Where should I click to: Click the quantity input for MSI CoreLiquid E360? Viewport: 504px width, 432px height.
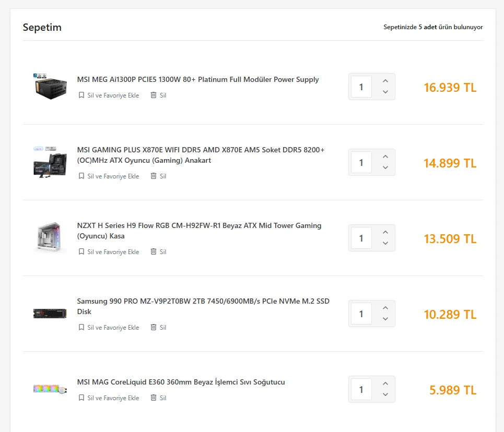point(361,389)
